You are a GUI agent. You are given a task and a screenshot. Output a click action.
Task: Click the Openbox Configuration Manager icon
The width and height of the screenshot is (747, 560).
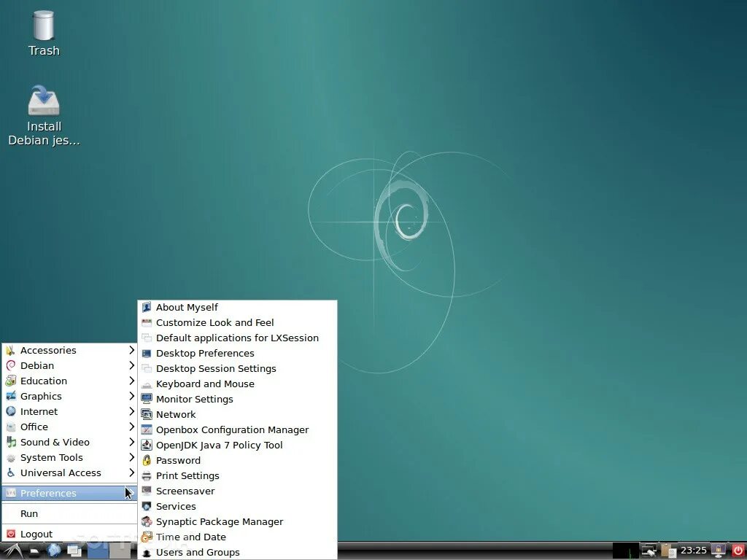point(147,429)
